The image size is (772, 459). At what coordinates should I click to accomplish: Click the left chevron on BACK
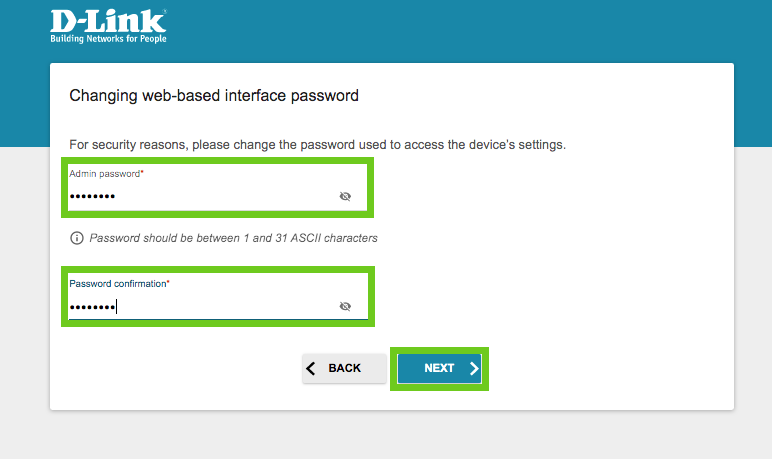[x=312, y=368]
